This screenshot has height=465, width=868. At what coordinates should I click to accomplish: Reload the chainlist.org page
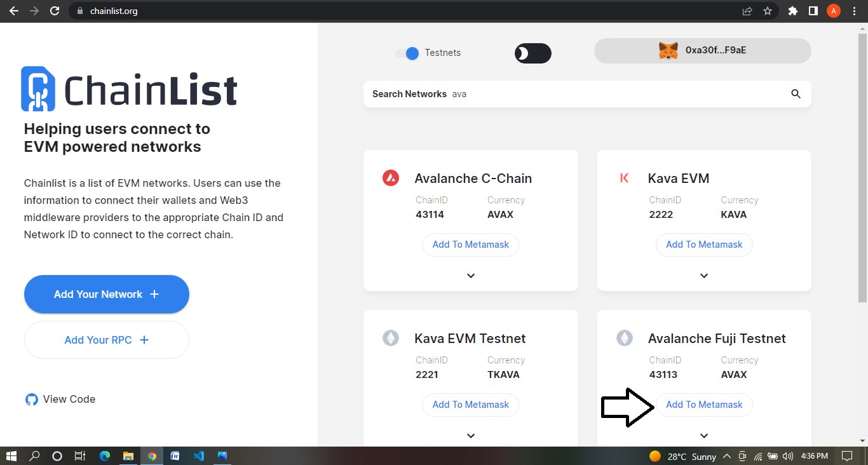55,11
